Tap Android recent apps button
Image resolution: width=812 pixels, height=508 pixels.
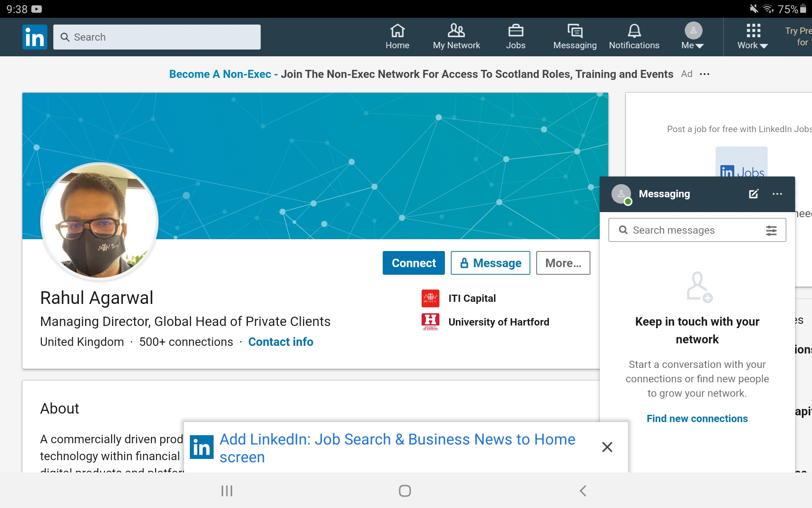point(227,491)
